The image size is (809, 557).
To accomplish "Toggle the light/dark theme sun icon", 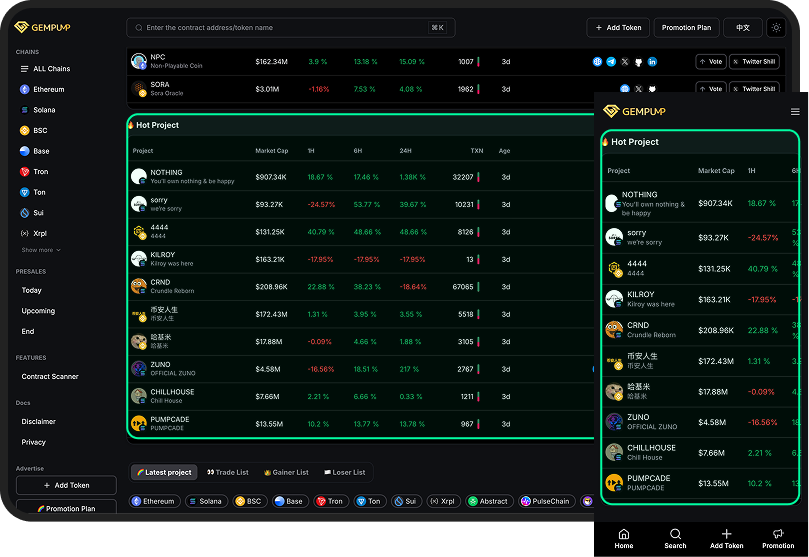I will tap(776, 27).
